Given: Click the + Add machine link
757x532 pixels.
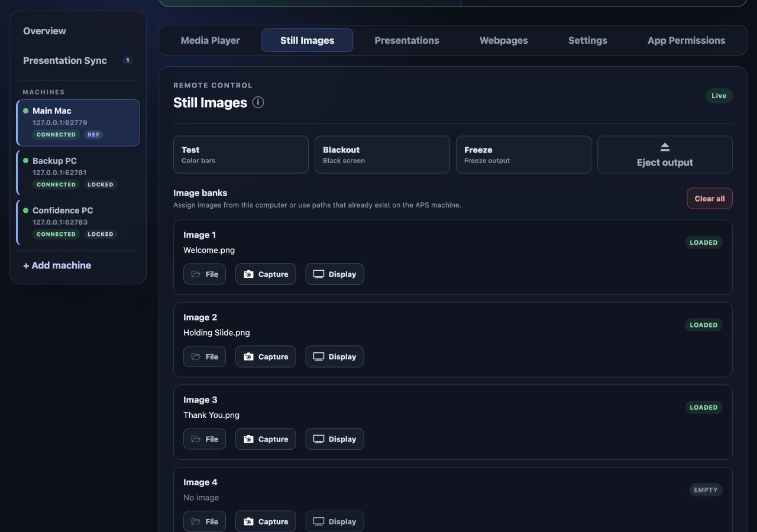Looking at the screenshot, I should pyautogui.click(x=57, y=265).
